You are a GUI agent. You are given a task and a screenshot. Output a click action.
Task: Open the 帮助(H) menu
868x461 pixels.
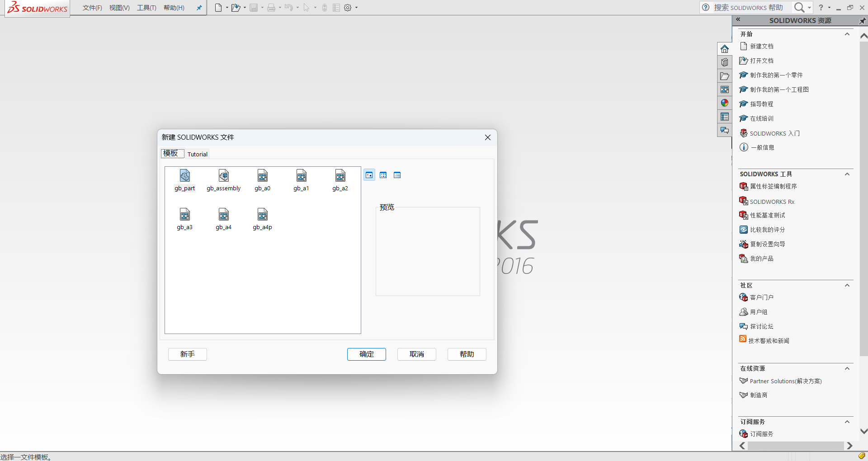174,8
